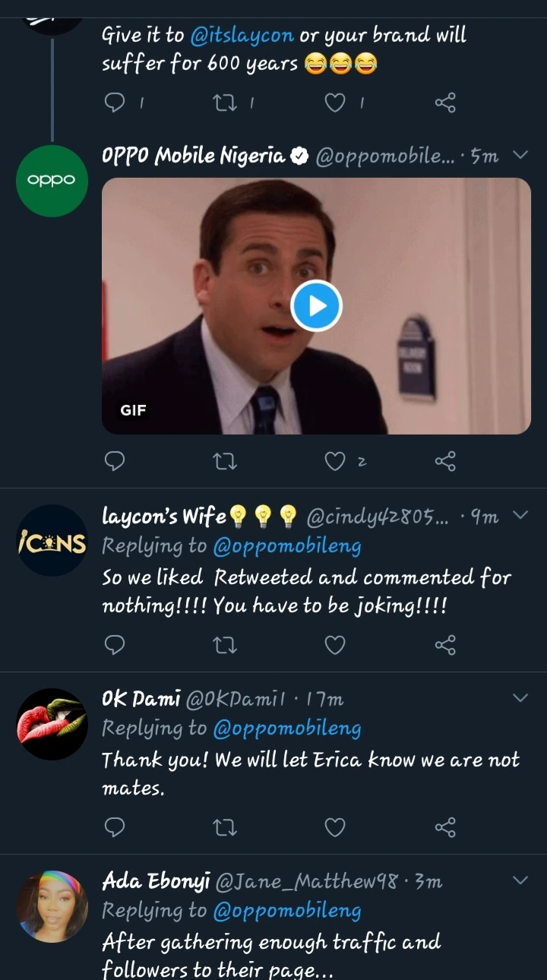The width and height of the screenshot is (547, 980).
Task: Reply to laycon's Wife's comment
Action: click(114, 645)
